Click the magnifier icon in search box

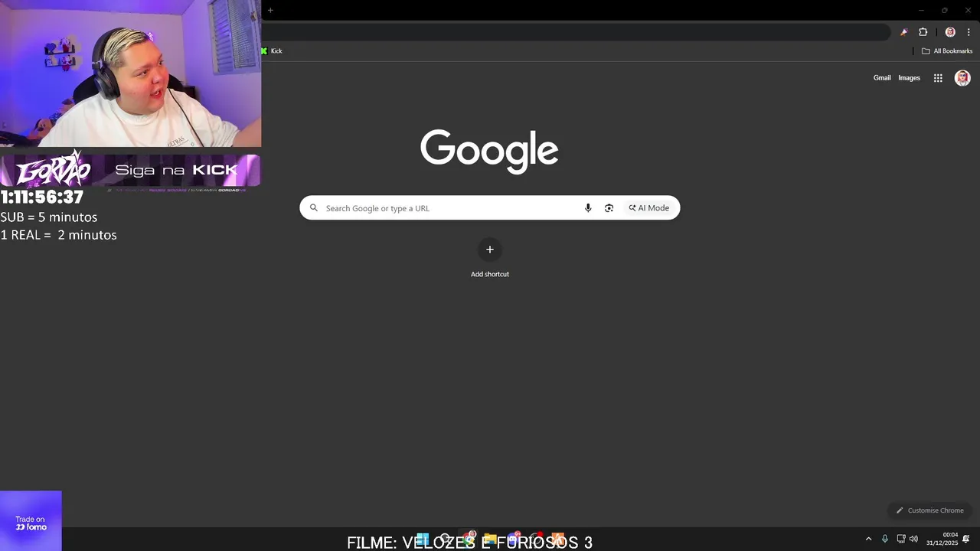(313, 208)
